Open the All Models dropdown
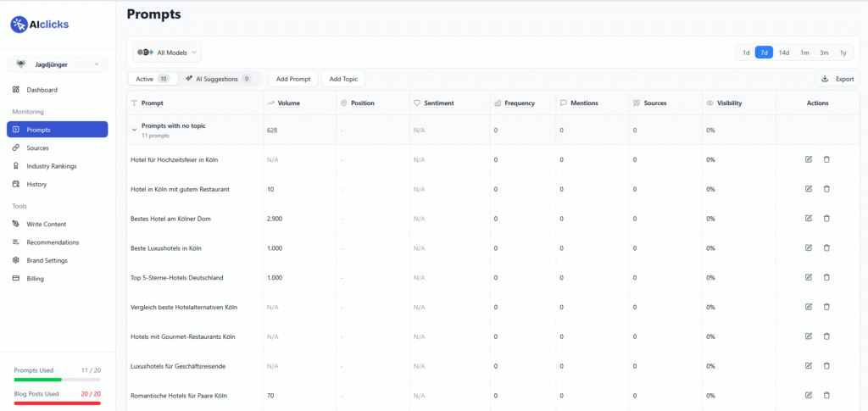The height and width of the screenshot is (411, 868). [x=168, y=53]
